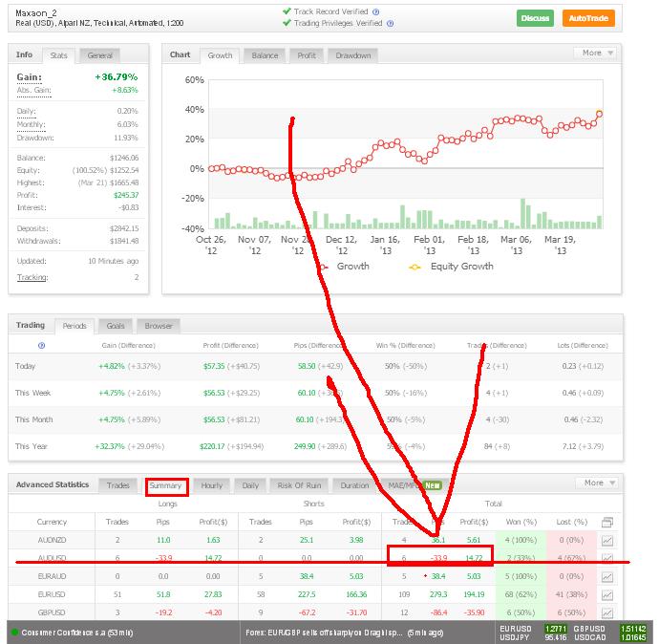Switch to the General tab in Info
Screen dimensions: 659x644
(100, 55)
